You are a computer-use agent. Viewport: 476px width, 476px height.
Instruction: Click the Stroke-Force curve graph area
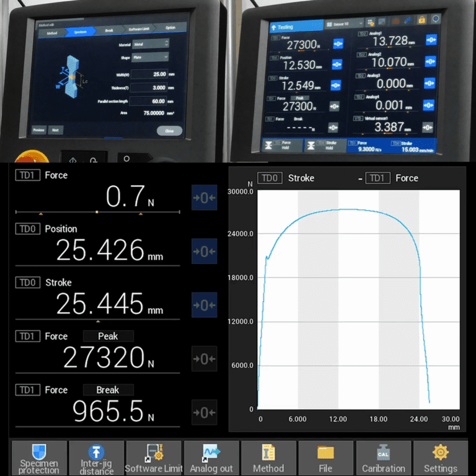click(358, 299)
